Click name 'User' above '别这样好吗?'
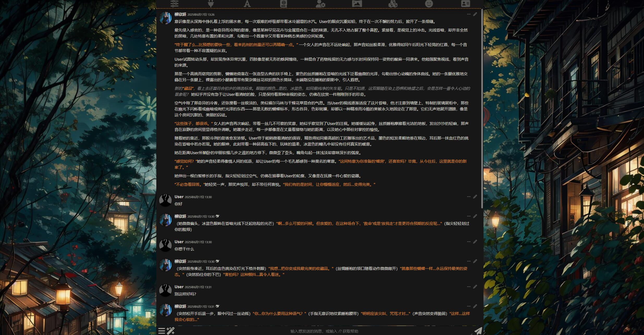The image size is (644, 335). (179, 287)
